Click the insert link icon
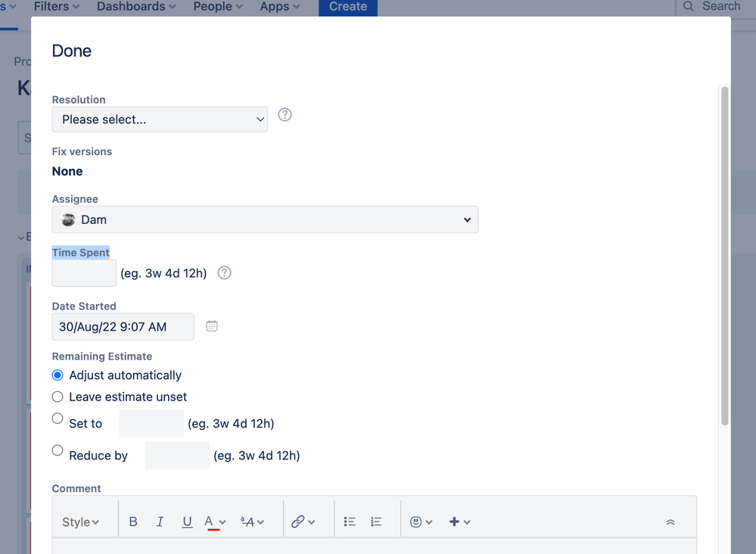 tap(298, 521)
